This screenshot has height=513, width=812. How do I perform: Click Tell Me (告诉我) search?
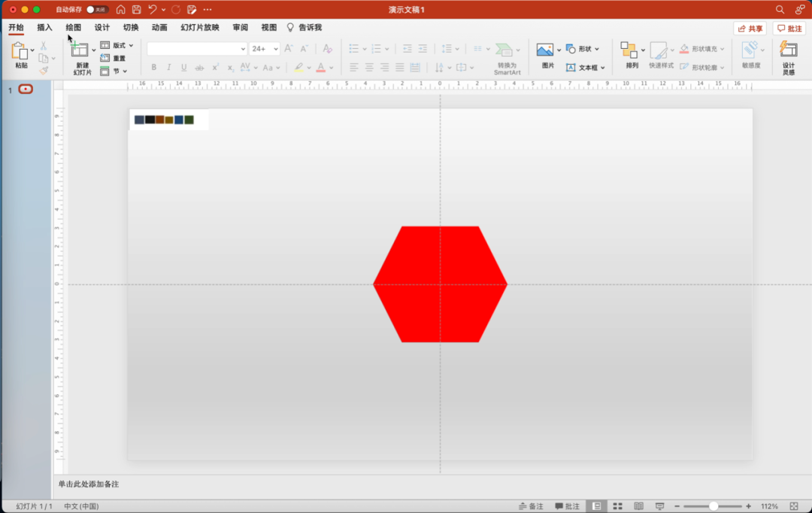pos(304,28)
